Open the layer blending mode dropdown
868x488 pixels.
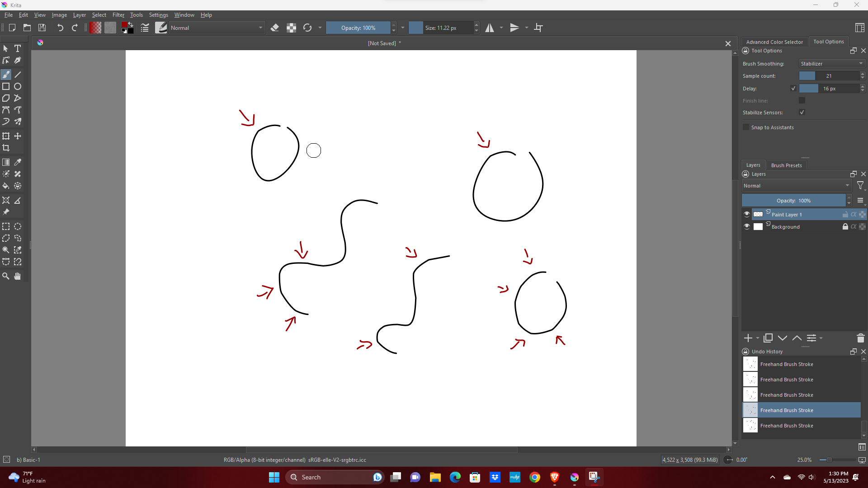797,186
